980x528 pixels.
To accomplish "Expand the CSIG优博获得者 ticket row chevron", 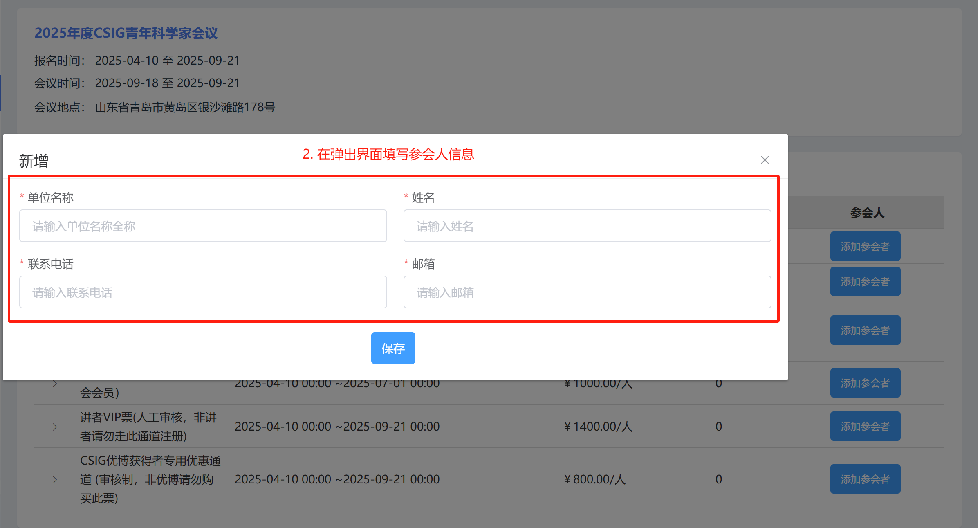I will click(x=55, y=480).
